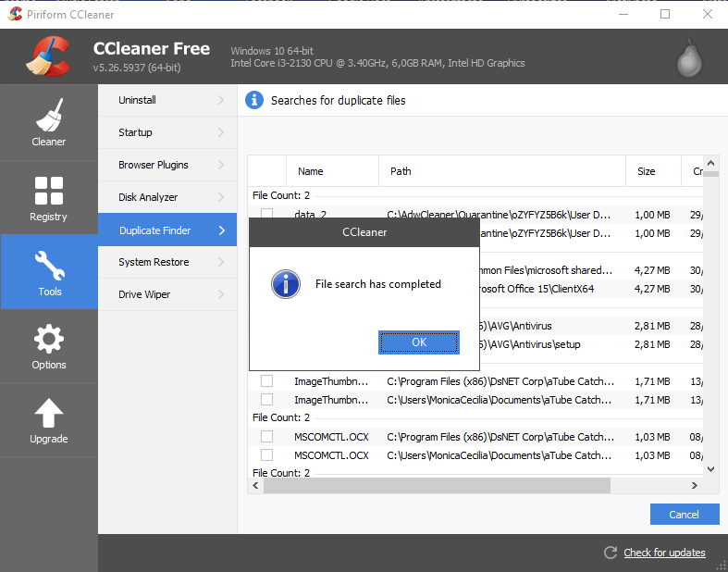Click Duplicate Finder chevron arrow
Screen dimensions: 728x572
221,230
